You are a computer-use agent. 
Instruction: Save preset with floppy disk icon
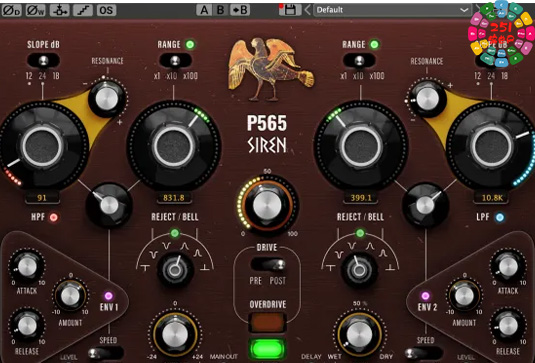[x=290, y=10]
